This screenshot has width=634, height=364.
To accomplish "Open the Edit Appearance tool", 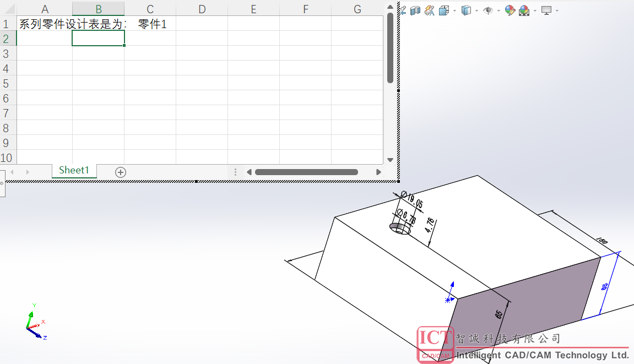I will click(510, 10).
